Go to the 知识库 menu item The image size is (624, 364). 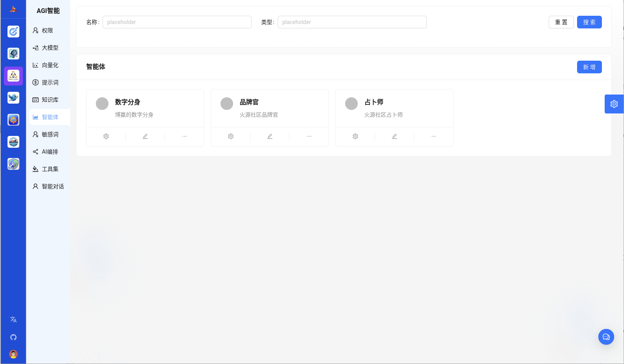pos(50,100)
